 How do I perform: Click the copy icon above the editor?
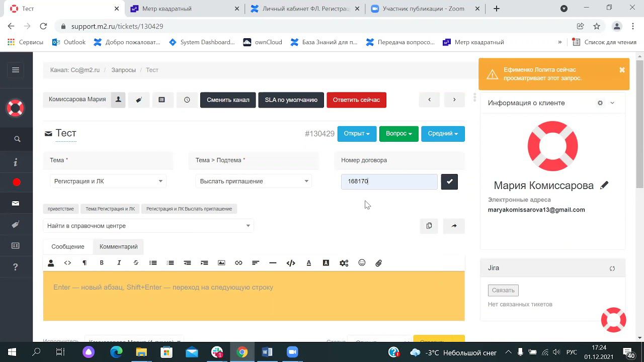(429, 226)
